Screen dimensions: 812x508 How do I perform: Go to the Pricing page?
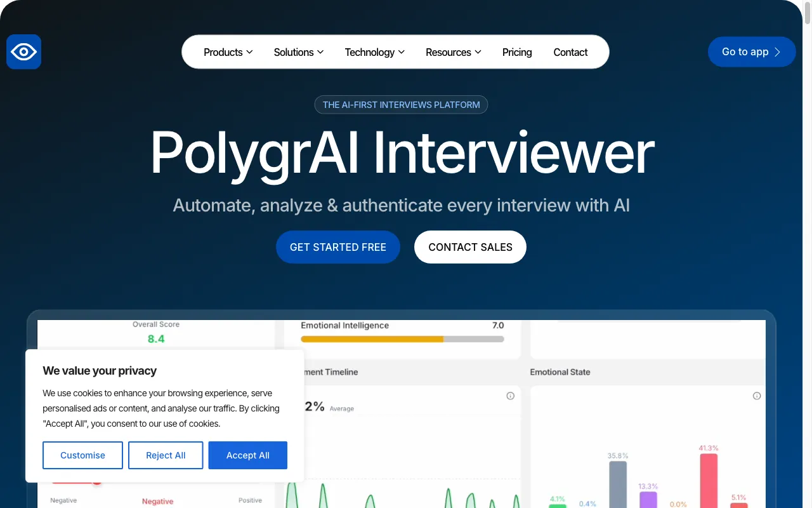point(517,52)
